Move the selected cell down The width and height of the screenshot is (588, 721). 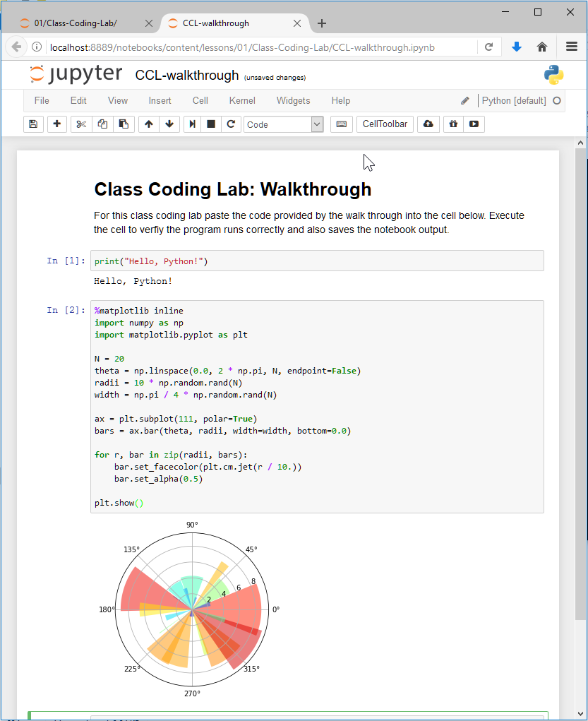click(x=169, y=124)
